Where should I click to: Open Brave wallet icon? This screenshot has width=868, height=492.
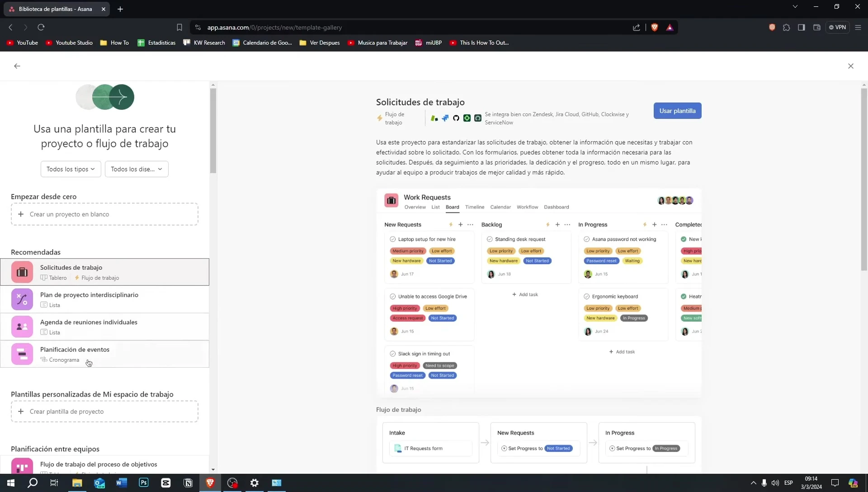(817, 28)
